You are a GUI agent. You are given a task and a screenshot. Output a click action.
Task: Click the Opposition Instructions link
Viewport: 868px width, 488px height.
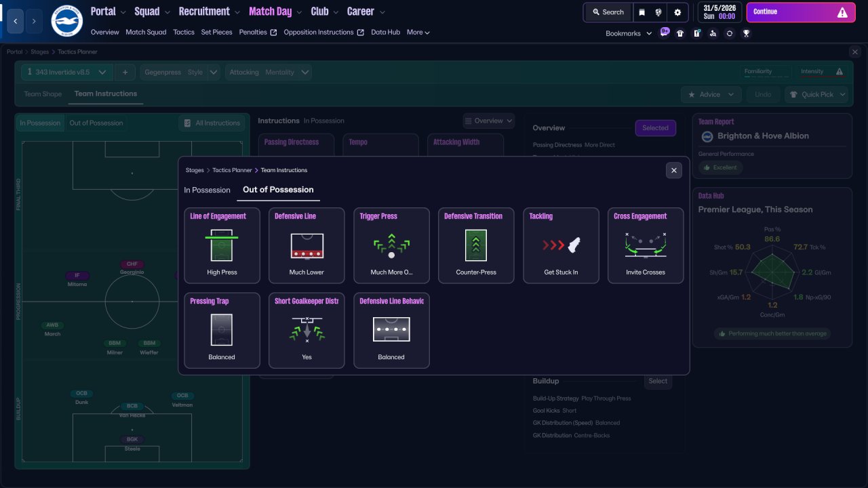point(323,32)
